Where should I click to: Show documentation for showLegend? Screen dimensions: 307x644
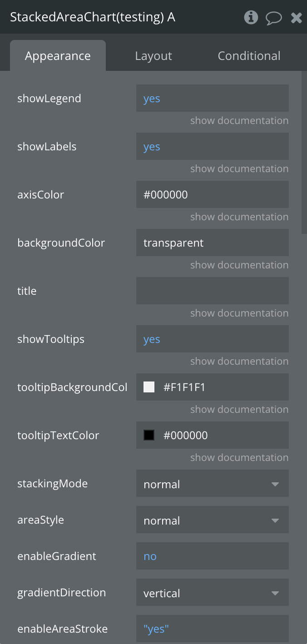(x=239, y=121)
